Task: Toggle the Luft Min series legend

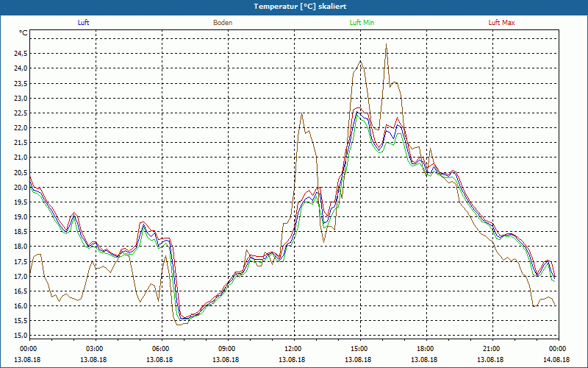Action: point(361,23)
